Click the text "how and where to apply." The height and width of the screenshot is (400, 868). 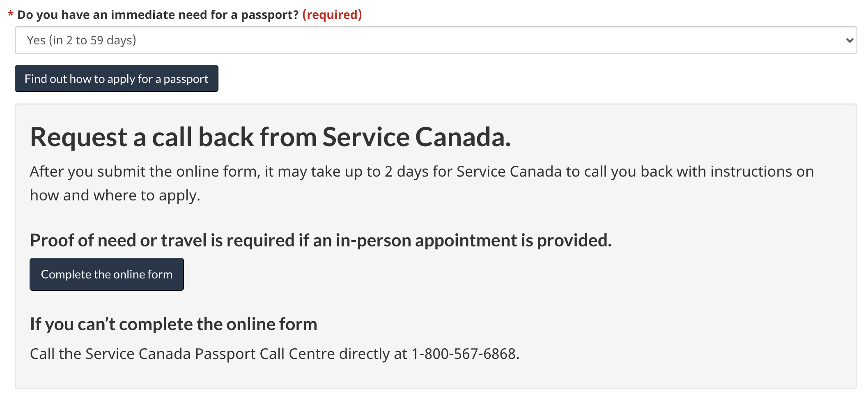click(115, 195)
